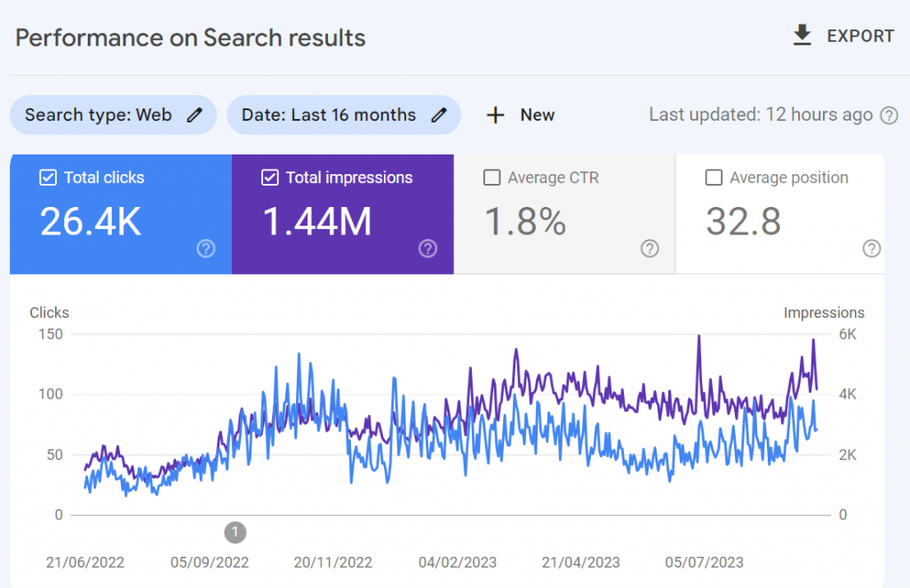Select the Total impressions metric card
This screenshot has height=588, width=910.
click(342, 213)
